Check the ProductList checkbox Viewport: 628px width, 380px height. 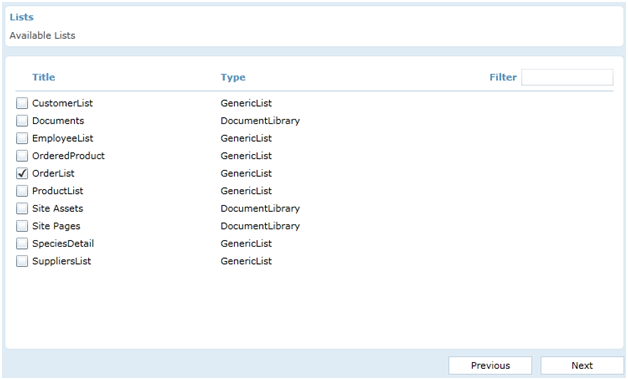point(22,191)
